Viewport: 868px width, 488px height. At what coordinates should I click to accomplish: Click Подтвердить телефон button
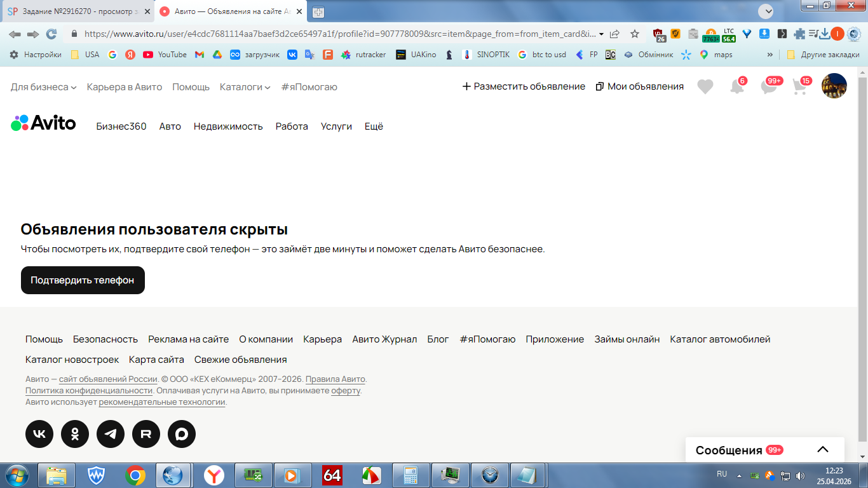pyautogui.click(x=83, y=280)
